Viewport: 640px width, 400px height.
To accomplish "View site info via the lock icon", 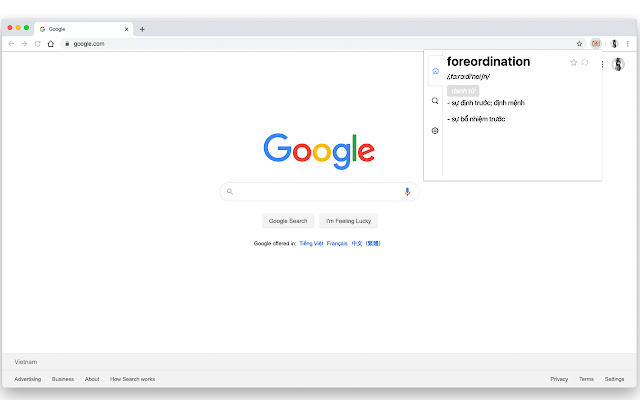I will point(67,44).
